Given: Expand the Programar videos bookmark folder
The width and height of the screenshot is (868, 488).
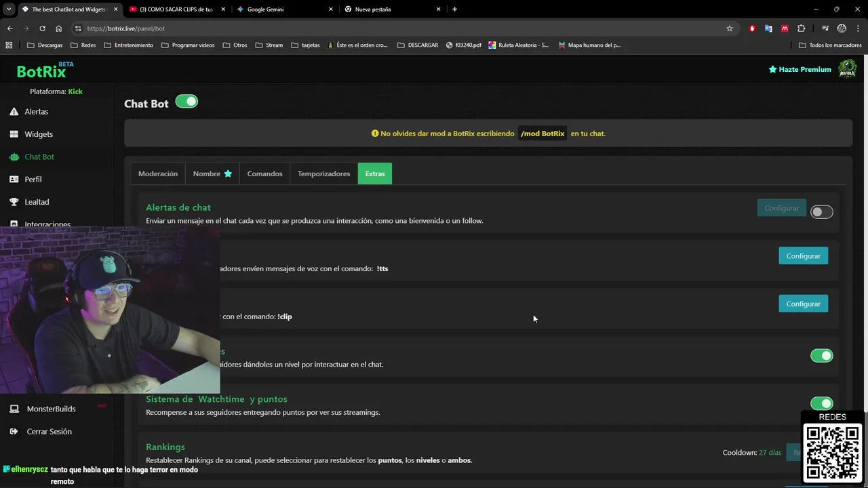Looking at the screenshot, I should coord(188,45).
